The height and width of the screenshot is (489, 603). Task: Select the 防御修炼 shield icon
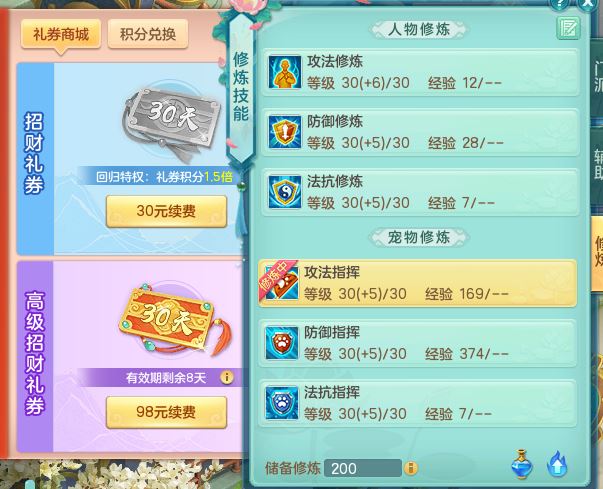pos(285,132)
